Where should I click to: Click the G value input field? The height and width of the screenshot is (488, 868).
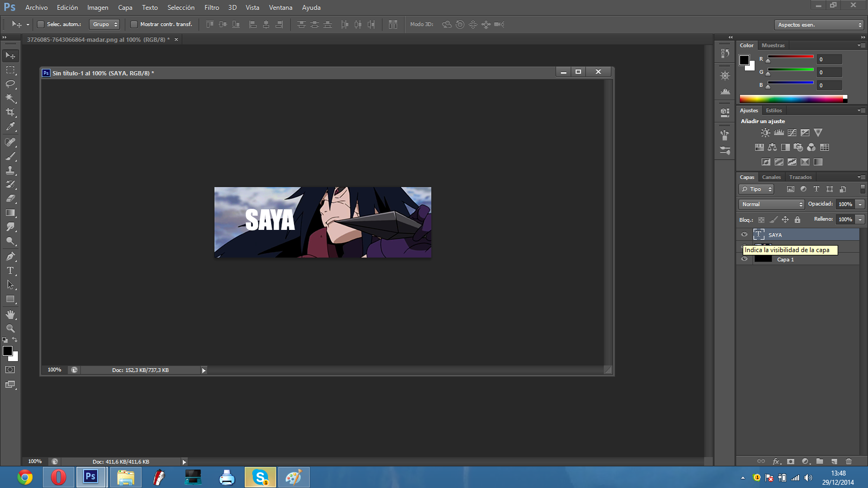pos(829,72)
